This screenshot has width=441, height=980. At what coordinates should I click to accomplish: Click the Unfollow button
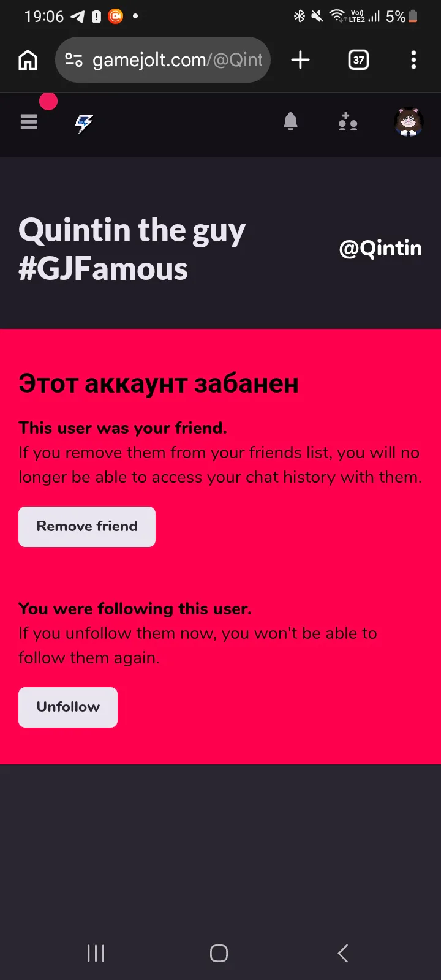68,707
